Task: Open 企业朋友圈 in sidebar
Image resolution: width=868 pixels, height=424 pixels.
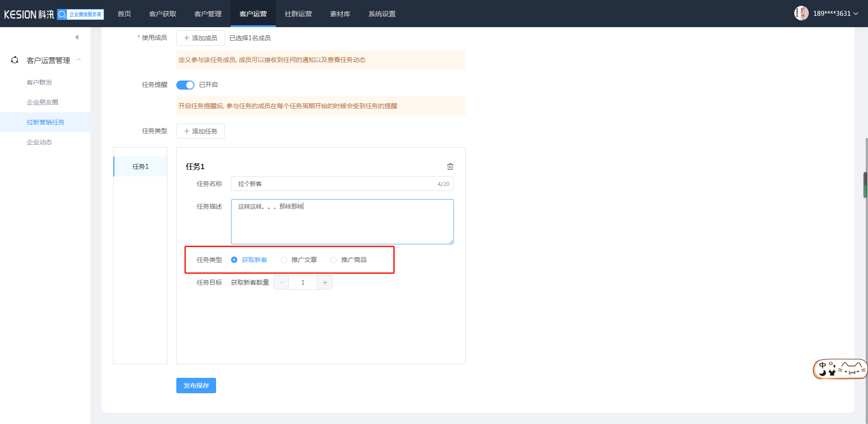Action: click(45, 102)
